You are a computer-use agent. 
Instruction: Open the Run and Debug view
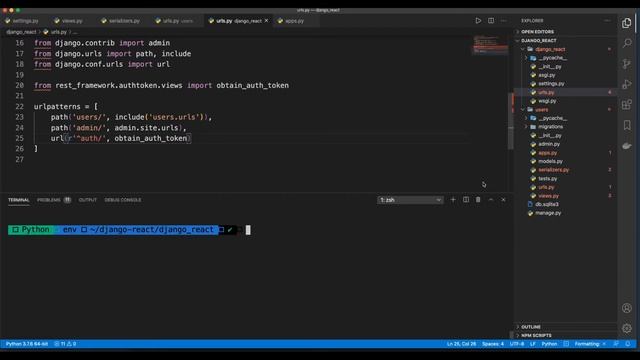(x=627, y=84)
